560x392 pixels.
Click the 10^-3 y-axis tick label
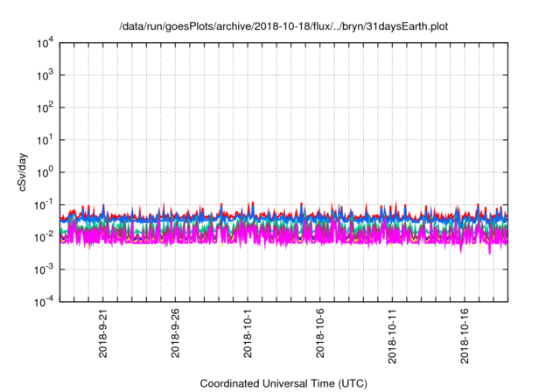pos(44,269)
